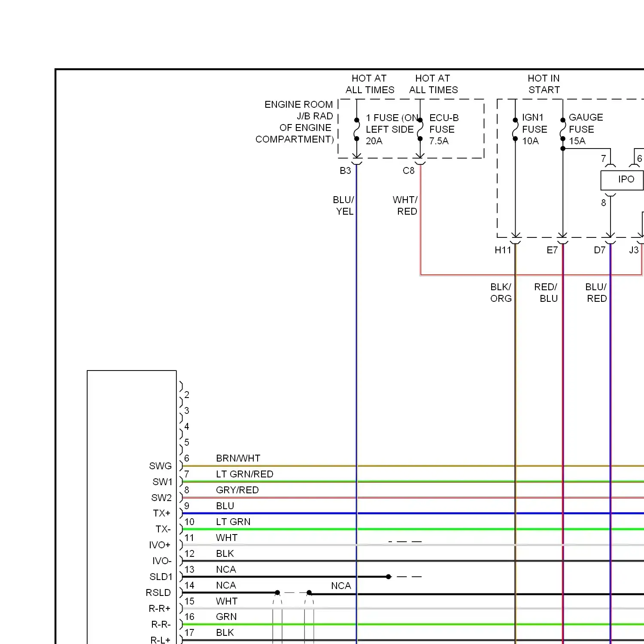This screenshot has height=644, width=644.
Task: Select connector label "D7"
Action: tap(600, 250)
